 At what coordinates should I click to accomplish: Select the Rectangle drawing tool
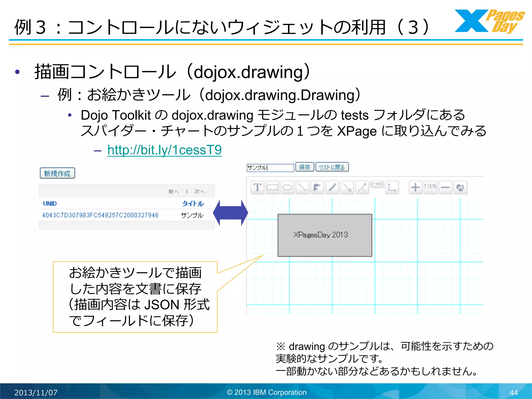tap(272, 187)
